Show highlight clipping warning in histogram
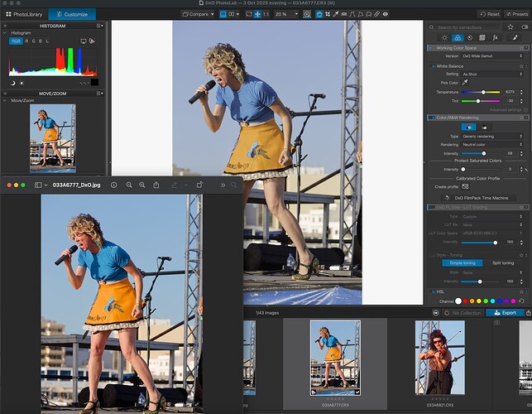The image size is (532, 414). click(x=22, y=82)
